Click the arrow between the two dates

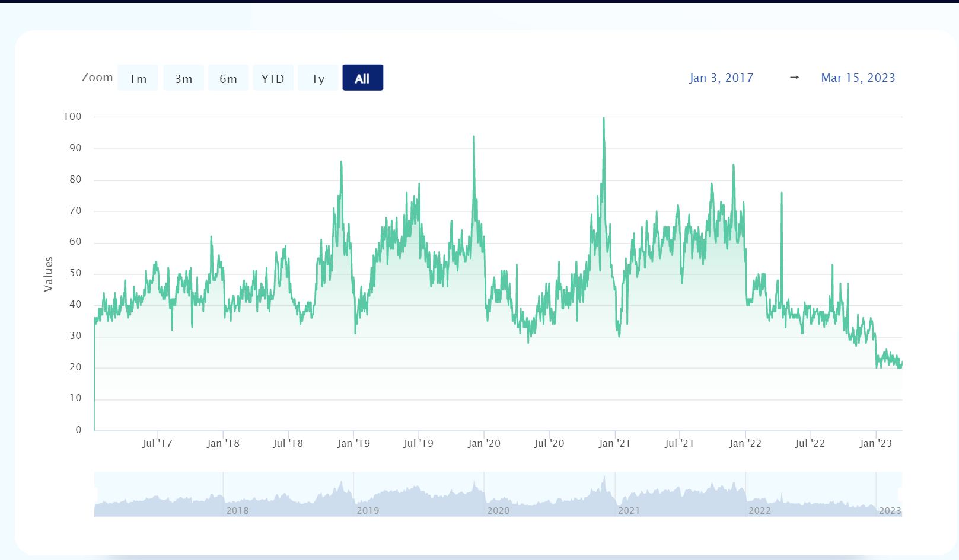(x=794, y=78)
